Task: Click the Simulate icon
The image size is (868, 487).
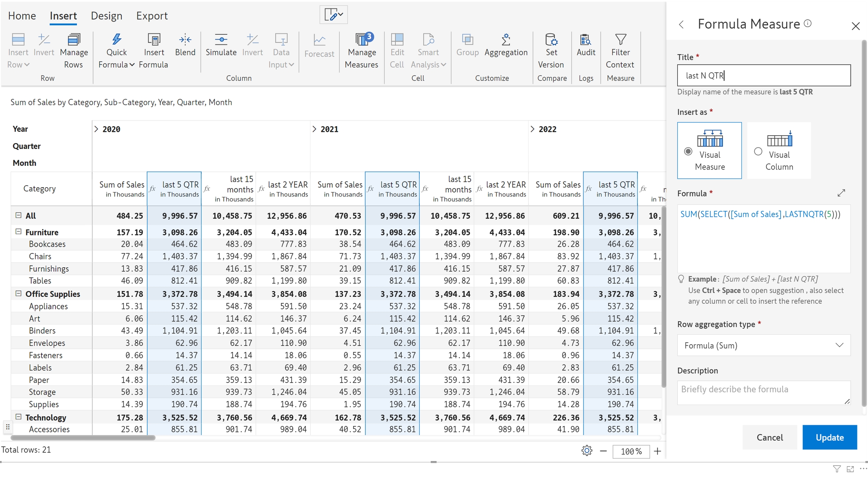Action: pos(221,40)
